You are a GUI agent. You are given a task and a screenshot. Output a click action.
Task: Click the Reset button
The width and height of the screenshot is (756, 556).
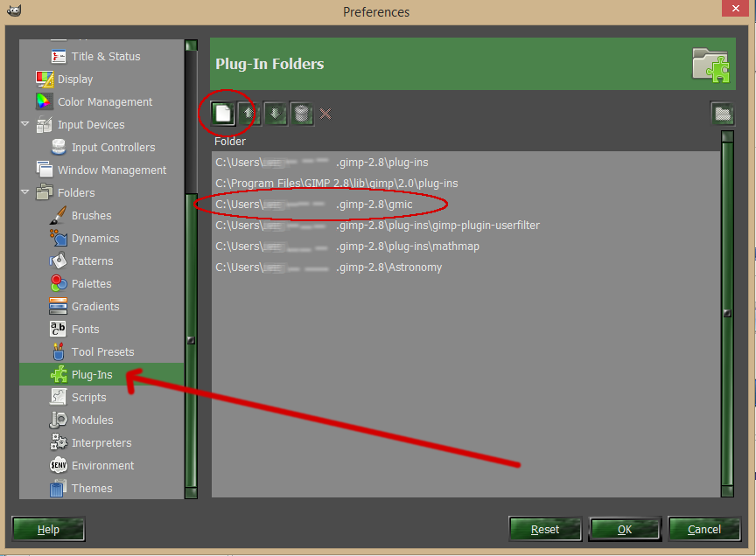545,530
